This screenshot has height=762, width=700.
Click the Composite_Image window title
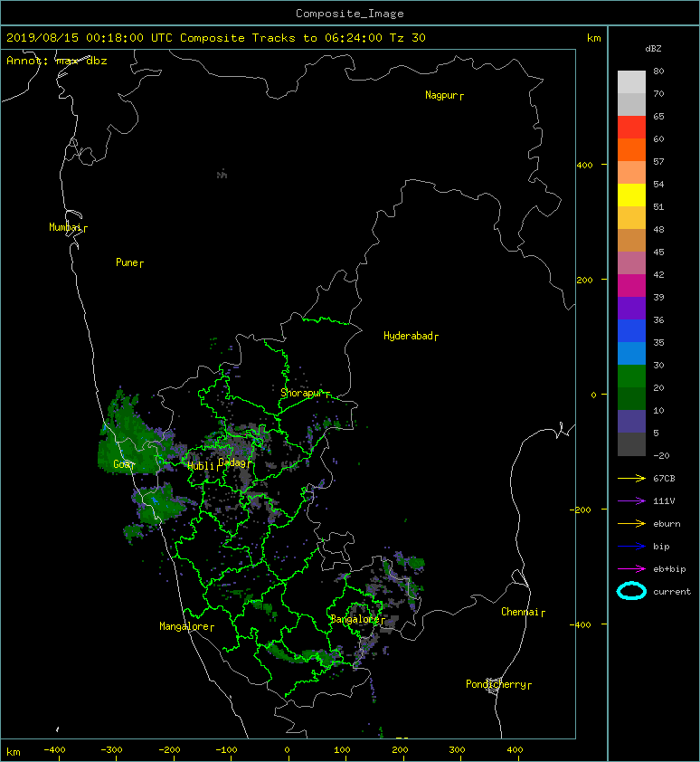click(x=350, y=14)
